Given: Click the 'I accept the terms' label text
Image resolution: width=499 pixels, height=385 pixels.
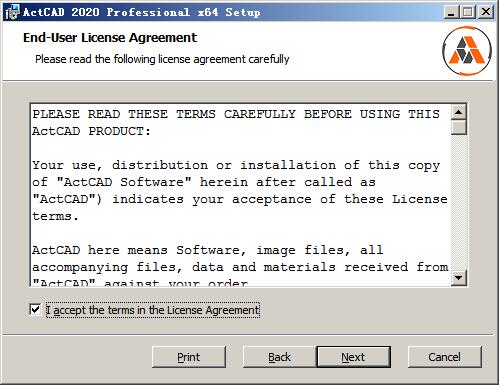Looking at the screenshot, I should 153,310.
